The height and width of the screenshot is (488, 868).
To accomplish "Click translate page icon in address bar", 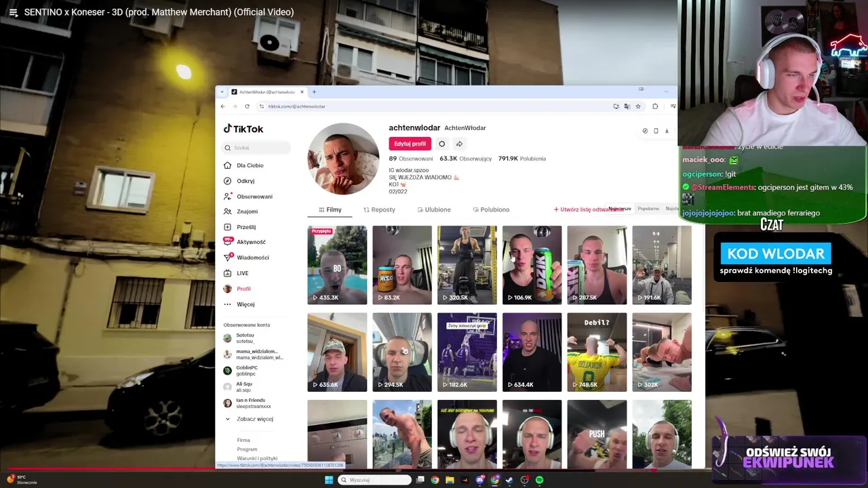I will pyautogui.click(x=627, y=106).
